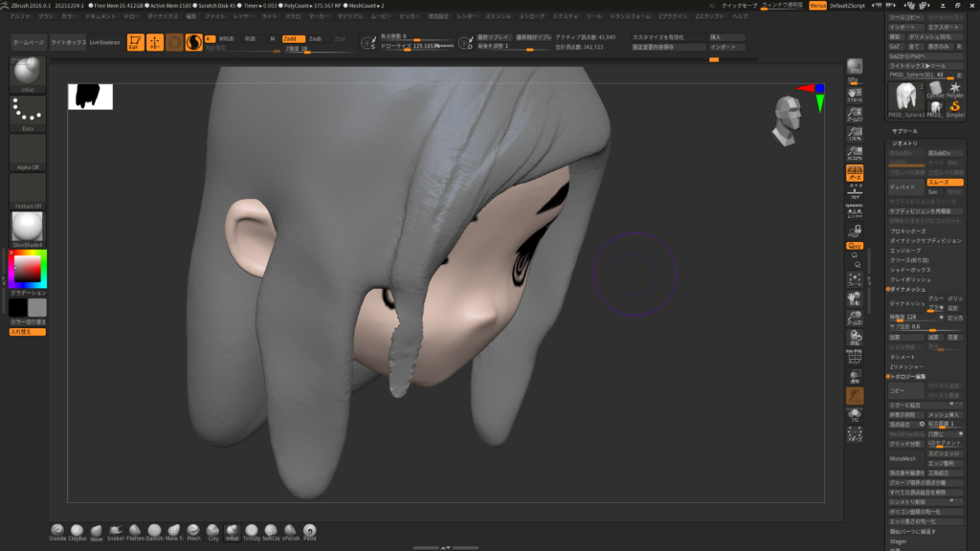
Task: Click the Edit mode icon in top toolbar
Action: coord(135,42)
